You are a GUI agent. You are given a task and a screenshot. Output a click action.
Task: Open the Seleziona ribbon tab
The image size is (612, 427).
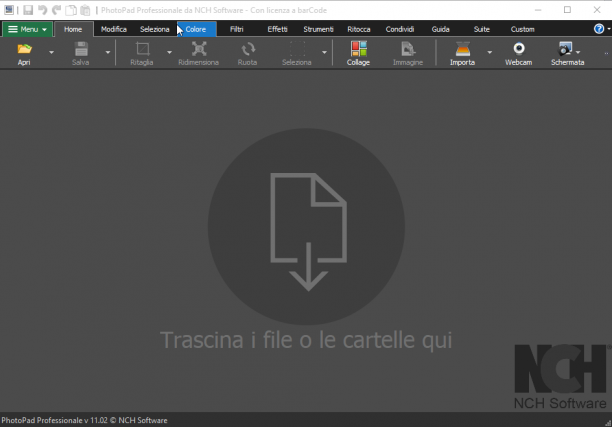pos(155,29)
